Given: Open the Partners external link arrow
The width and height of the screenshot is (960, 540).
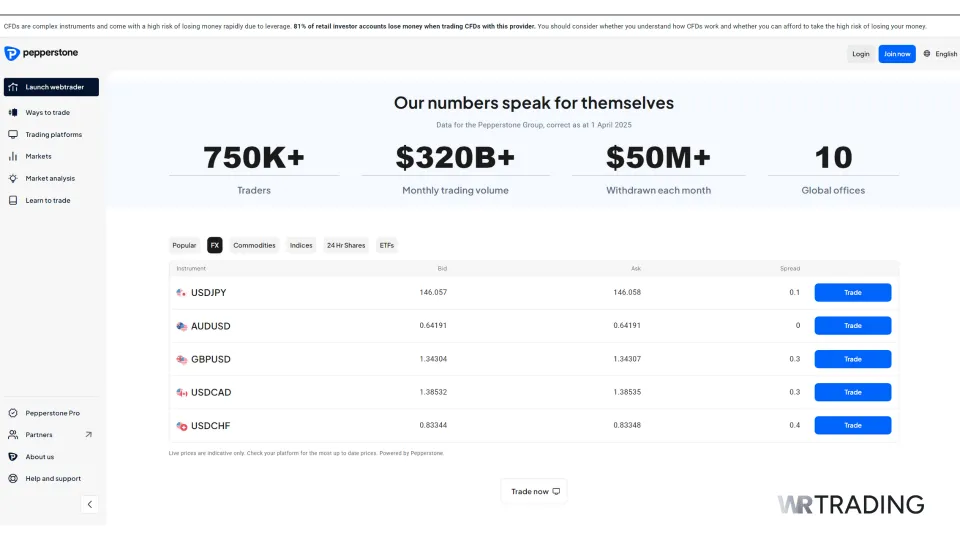Looking at the screenshot, I should [x=88, y=434].
